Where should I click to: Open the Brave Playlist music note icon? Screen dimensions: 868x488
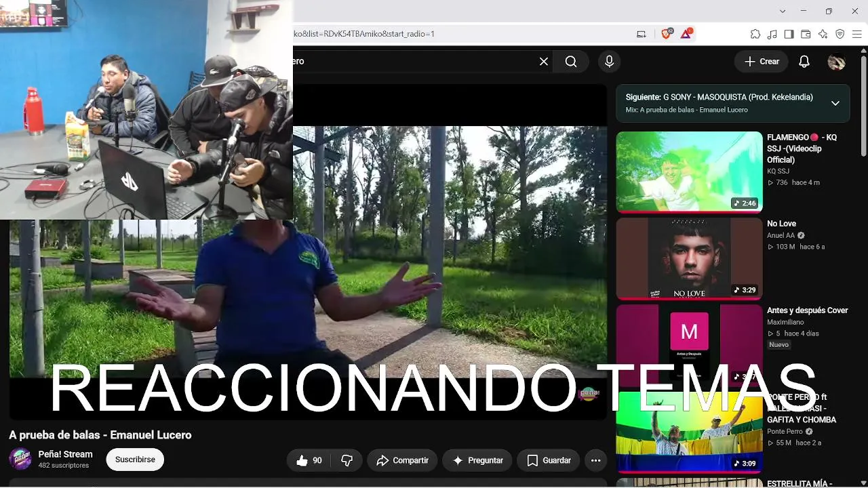[x=772, y=34]
